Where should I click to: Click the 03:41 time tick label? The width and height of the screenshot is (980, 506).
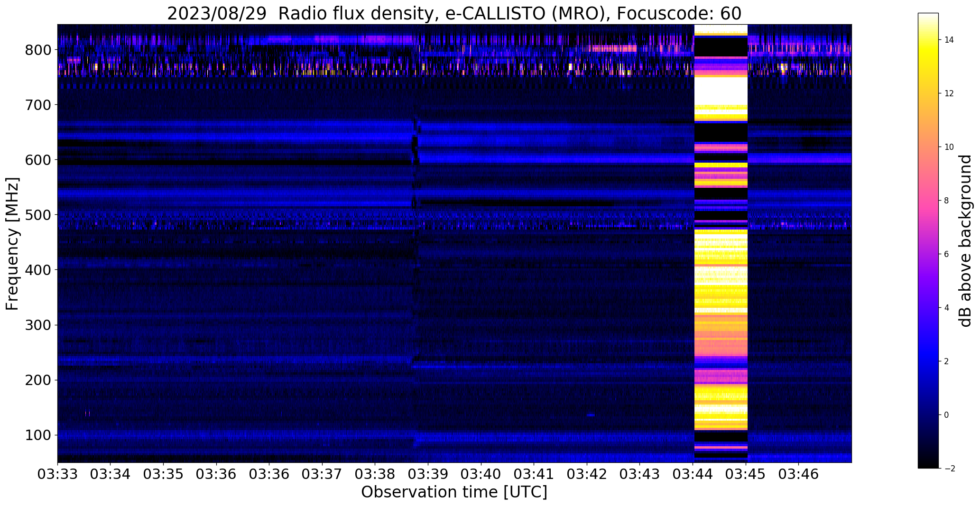534,474
